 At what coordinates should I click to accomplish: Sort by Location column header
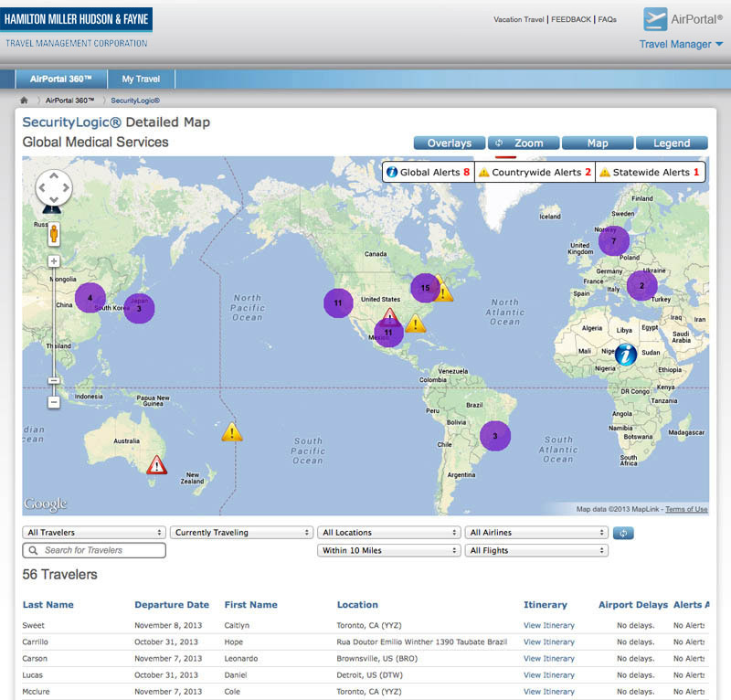[357, 605]
